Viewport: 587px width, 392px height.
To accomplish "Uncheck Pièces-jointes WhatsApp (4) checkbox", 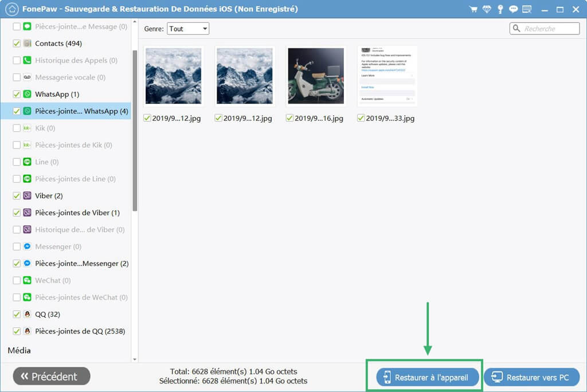I will pos(17,111).
